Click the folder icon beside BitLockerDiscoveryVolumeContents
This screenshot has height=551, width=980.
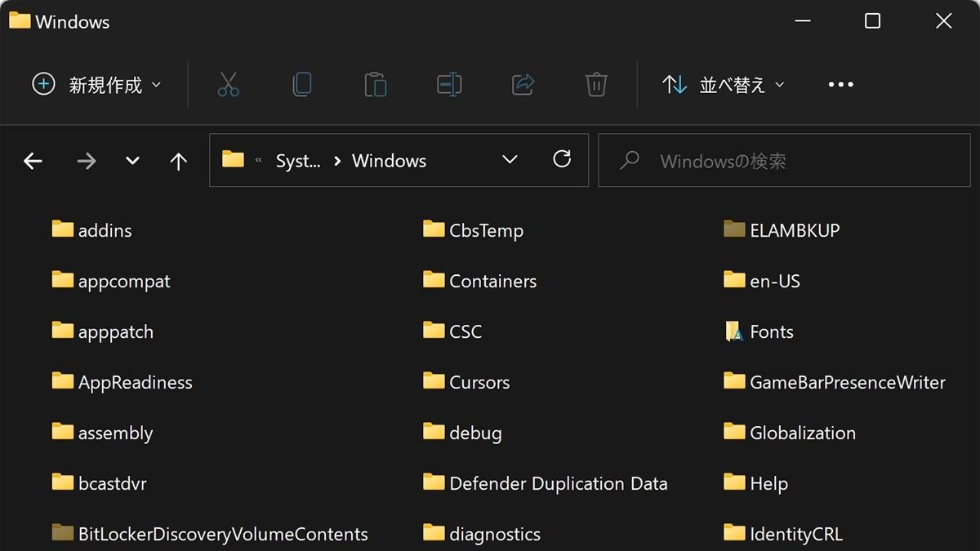point(63,532)
